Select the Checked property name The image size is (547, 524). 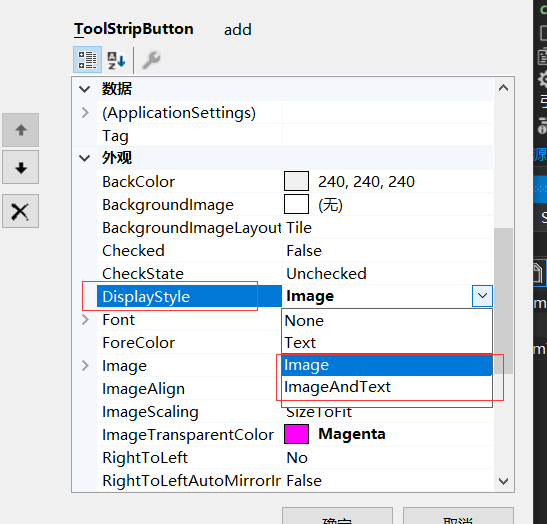(133, 251)
